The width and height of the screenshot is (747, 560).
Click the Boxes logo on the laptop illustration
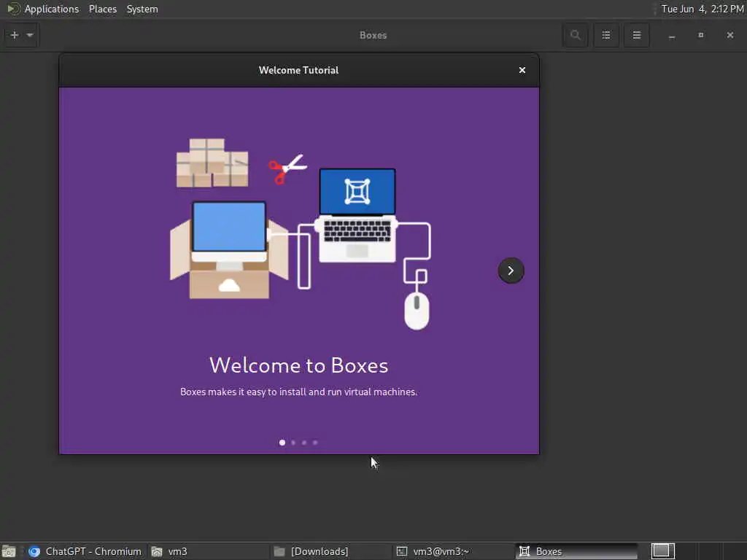coord(357,192)
